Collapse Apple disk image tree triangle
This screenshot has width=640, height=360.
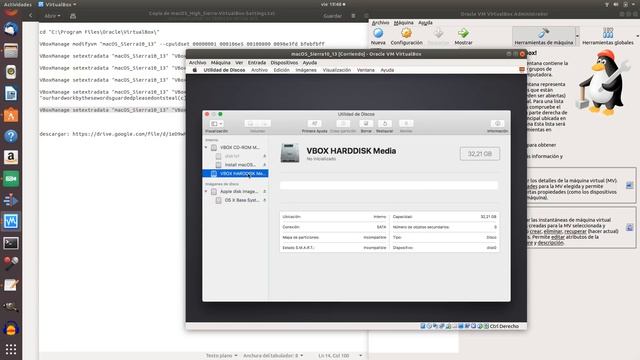click(206, 191)
